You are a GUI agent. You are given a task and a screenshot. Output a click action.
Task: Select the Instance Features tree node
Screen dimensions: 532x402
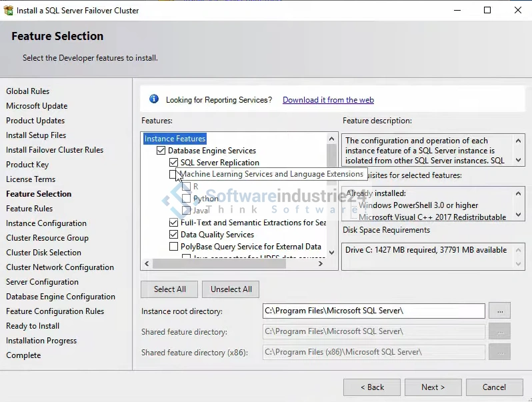coord(175,139)
